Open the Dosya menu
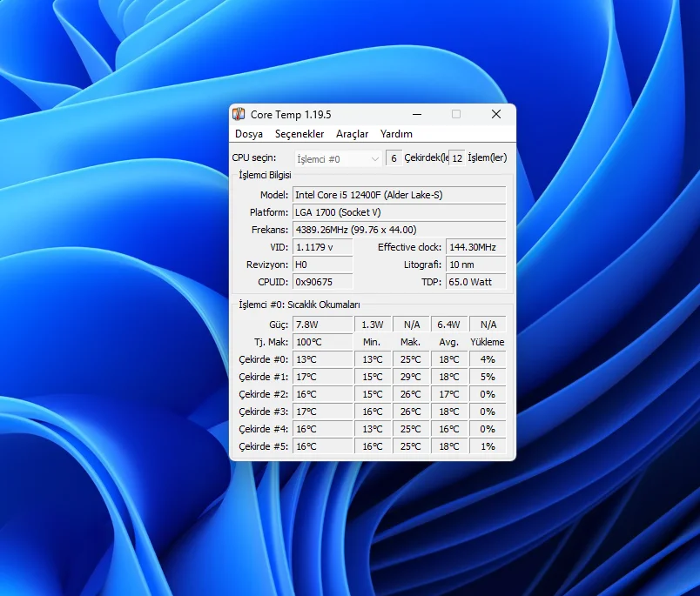Viewport: 700px width, 596px height. pyautogui.click(x=249, y=134)
